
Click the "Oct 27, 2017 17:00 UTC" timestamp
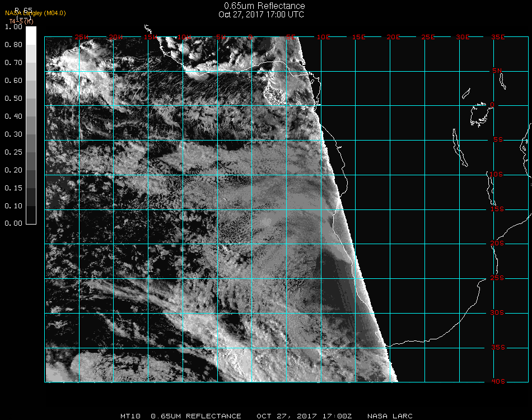click(262, 15)
